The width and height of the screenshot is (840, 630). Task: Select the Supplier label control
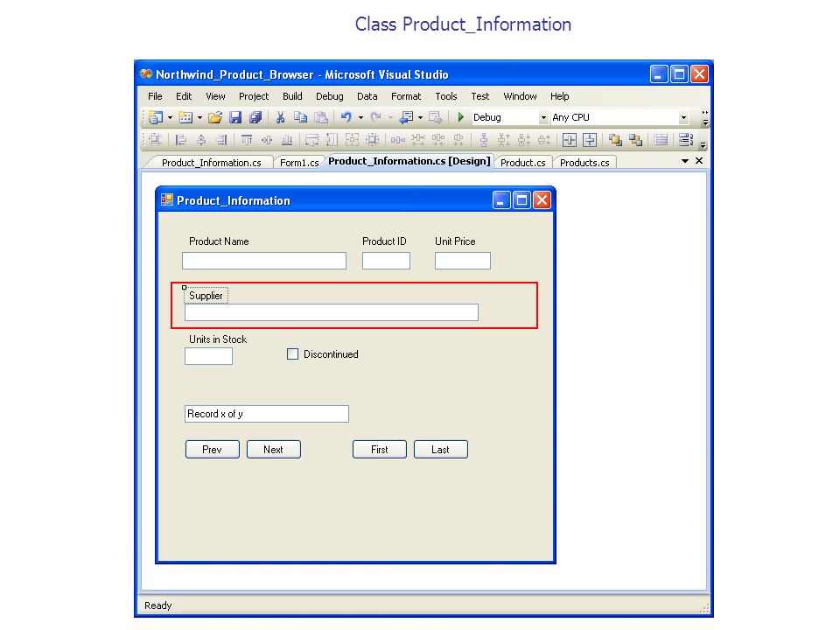pyautogui.click(x=206, y=296)
